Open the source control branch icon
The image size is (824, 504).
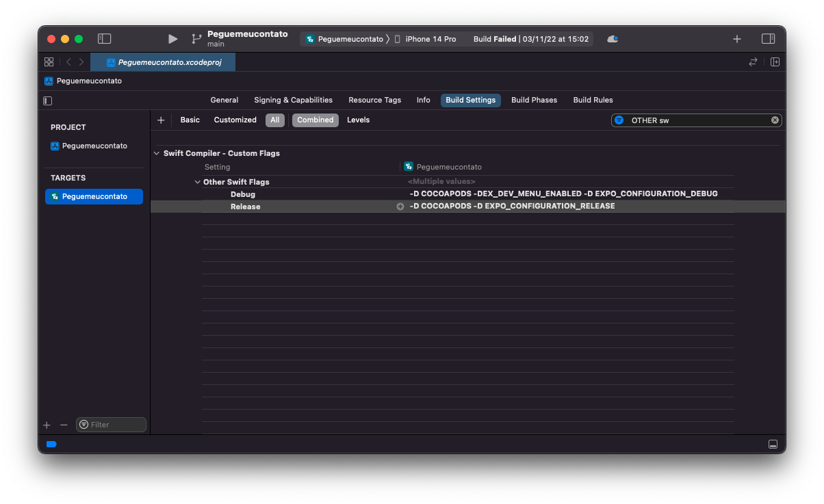point(196,39)
